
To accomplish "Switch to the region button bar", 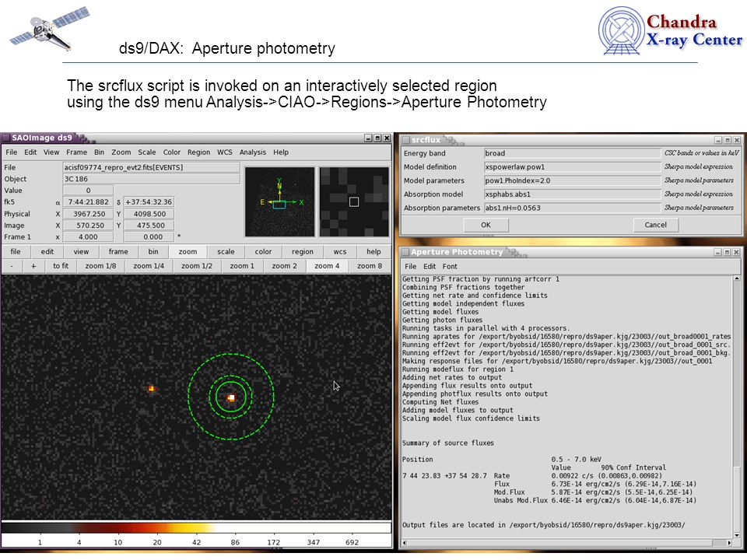I will click(x=303, y=251).
